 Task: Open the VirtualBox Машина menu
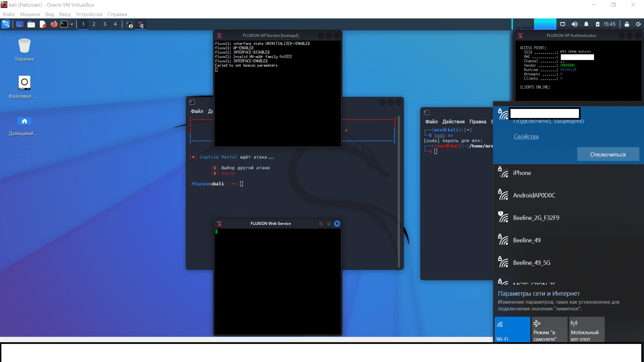30,14
